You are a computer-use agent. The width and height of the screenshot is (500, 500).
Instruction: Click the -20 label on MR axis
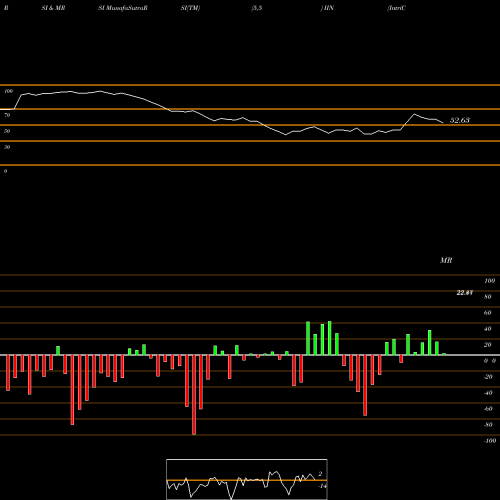coord(488,377)
